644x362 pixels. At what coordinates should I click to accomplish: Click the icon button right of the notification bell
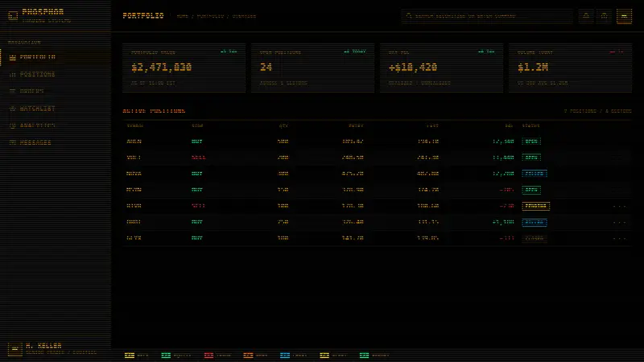(605, 16)
